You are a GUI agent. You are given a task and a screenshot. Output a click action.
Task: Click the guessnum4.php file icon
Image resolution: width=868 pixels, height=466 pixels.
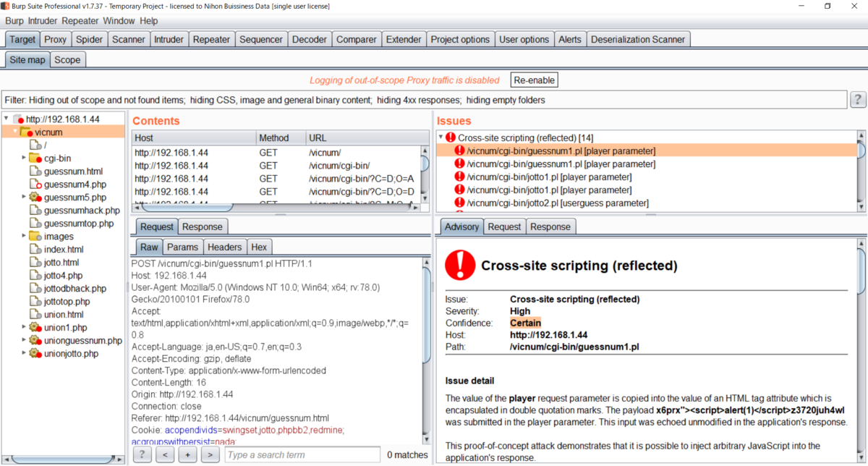tap(35, 185)
